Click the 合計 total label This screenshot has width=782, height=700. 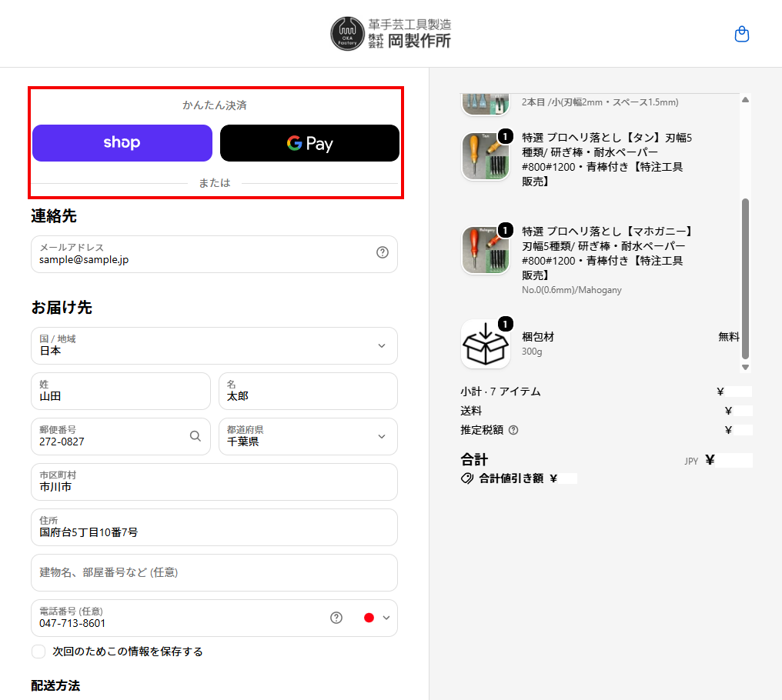click(x=474, y=459)
